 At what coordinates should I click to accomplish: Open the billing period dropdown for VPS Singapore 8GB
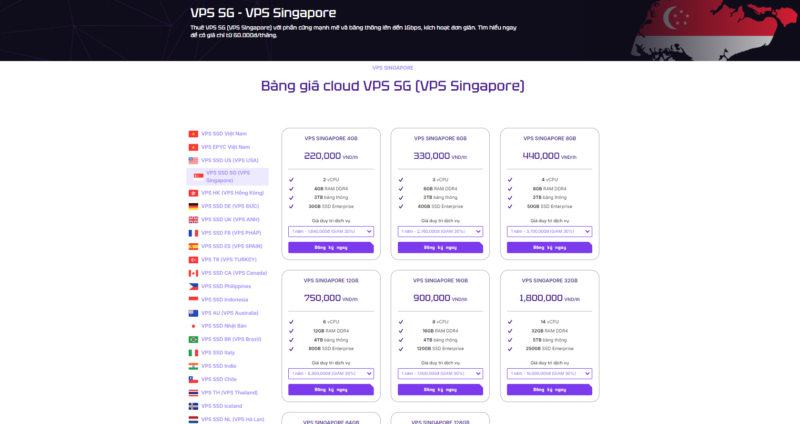(549, 232)
